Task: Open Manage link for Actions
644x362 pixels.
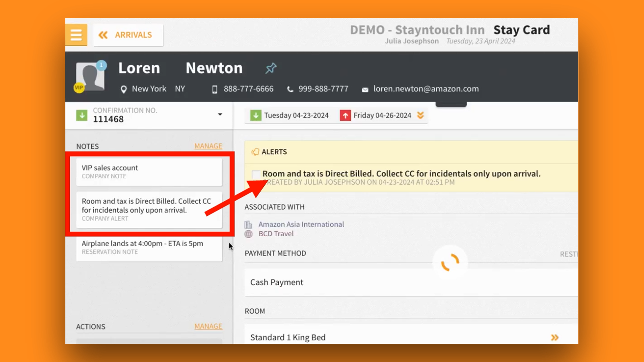Action: click(208, 326)
